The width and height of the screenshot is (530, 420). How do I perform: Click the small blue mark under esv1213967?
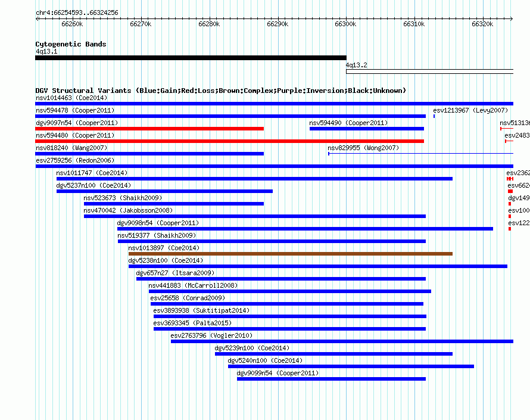(x=434, y=116)
